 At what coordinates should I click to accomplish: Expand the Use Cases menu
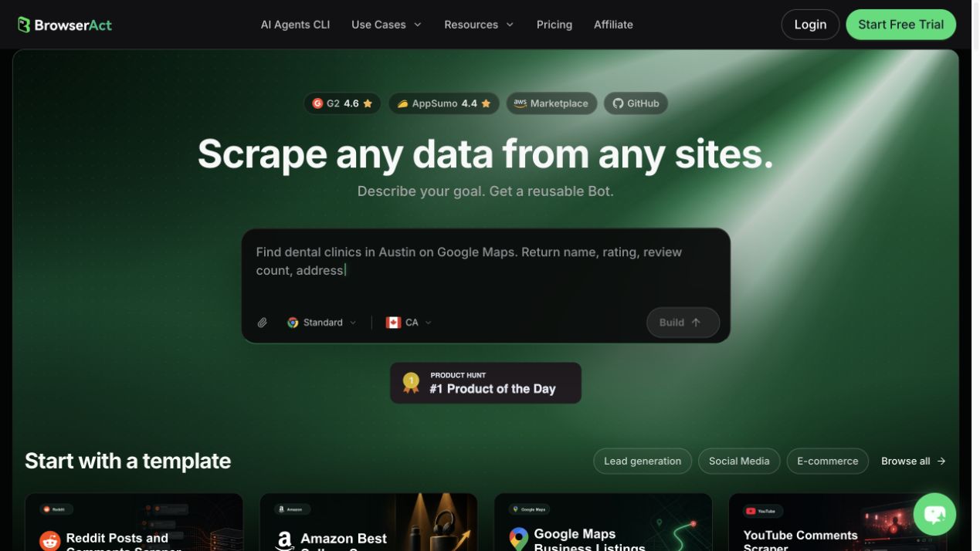tap(386, 25)
